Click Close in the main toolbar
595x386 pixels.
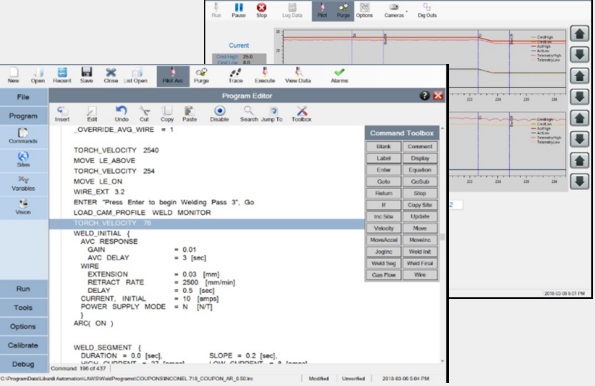tap(111, 75)
